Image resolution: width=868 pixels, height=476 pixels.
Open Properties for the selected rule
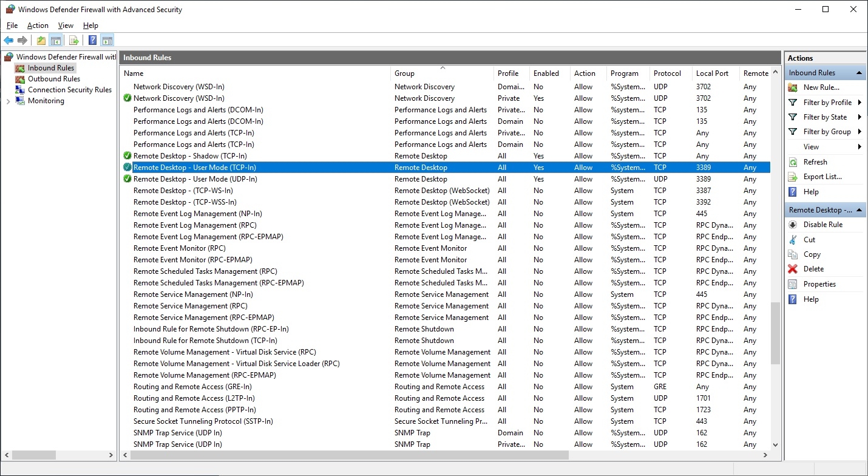819,284
